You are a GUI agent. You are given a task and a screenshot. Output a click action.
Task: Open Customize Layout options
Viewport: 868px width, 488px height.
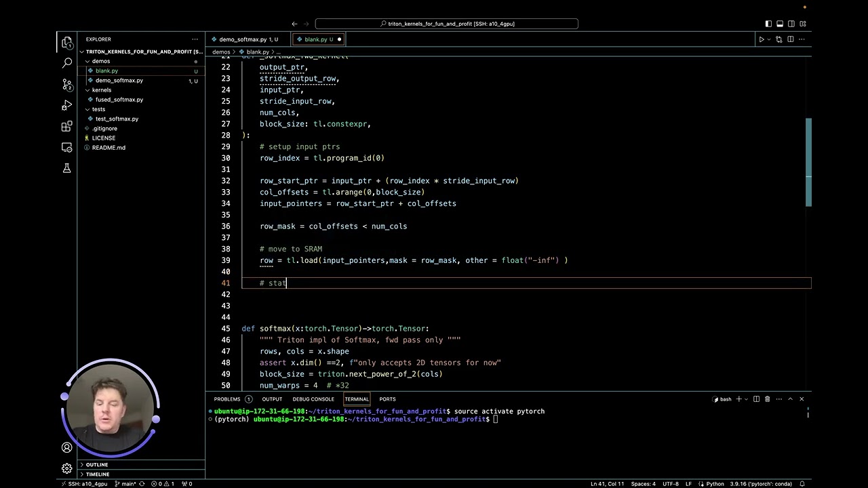click(x=803, y=24)
